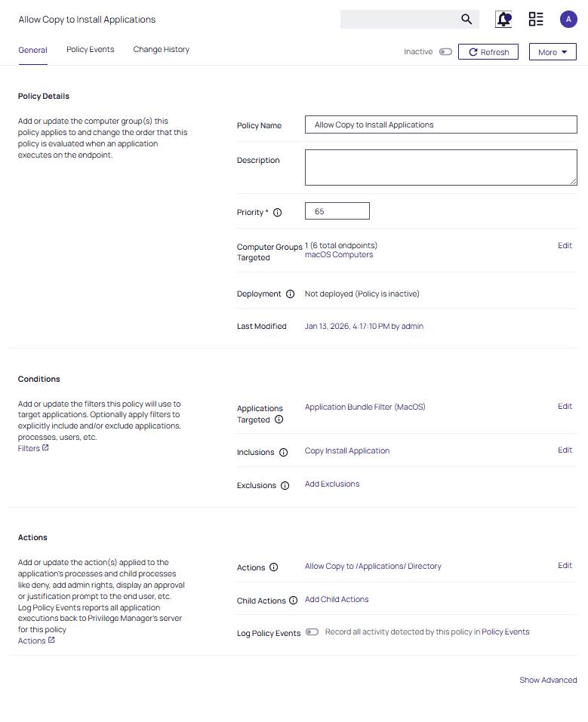The height and width of the screenshot is (722, 588).
Task: Click the Description text area
Action: point(441,167)
